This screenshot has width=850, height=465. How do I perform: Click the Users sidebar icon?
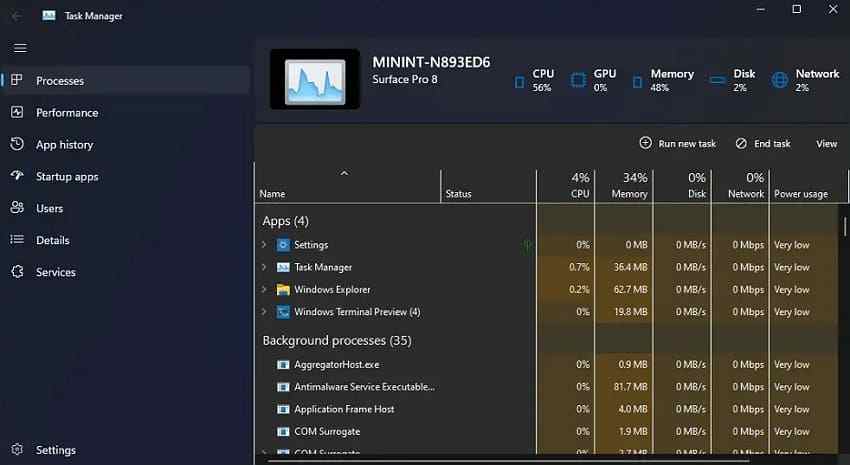(17, 208)
